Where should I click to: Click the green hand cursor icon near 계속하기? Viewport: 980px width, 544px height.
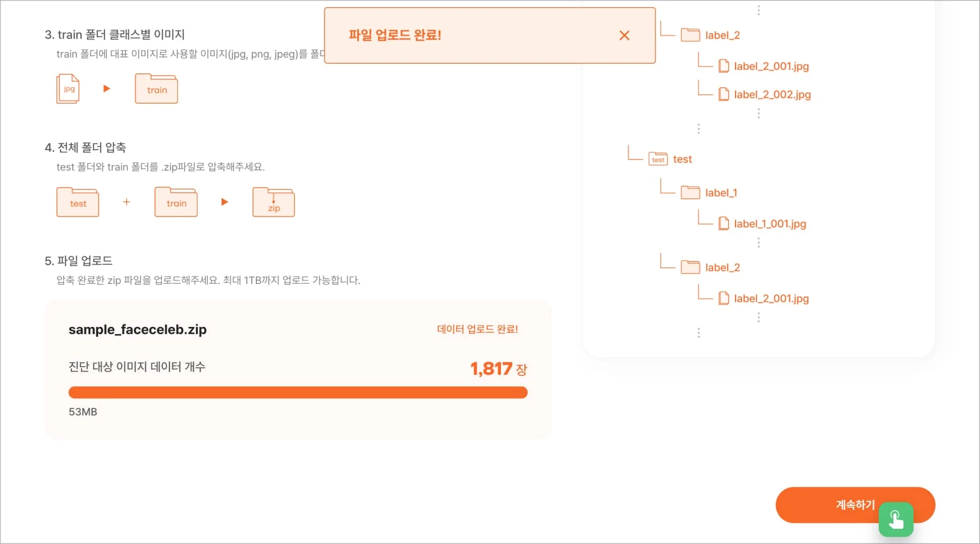tap(896, 519)
